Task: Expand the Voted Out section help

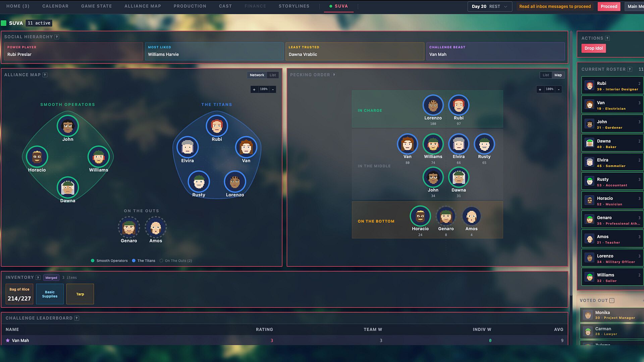Action: pos(612,301)
